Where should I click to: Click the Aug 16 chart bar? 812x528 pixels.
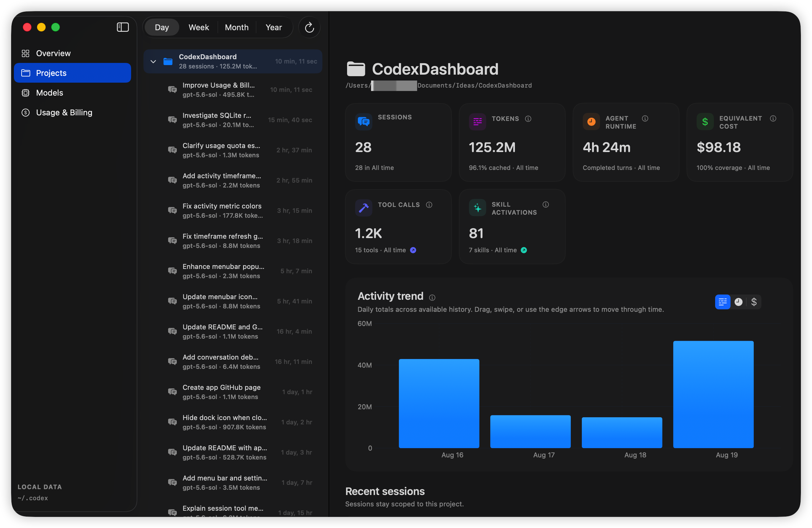click(439, 403)
